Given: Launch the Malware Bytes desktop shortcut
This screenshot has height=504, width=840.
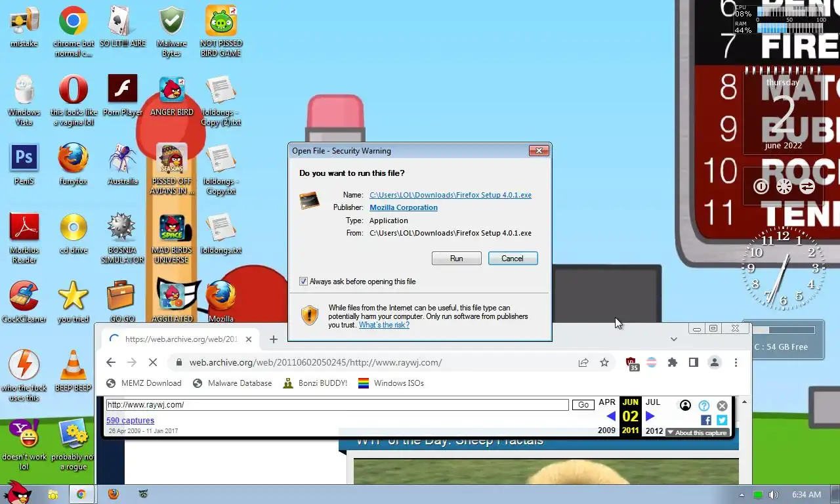Looking at the screenshot, I should (x=172, y=31).
